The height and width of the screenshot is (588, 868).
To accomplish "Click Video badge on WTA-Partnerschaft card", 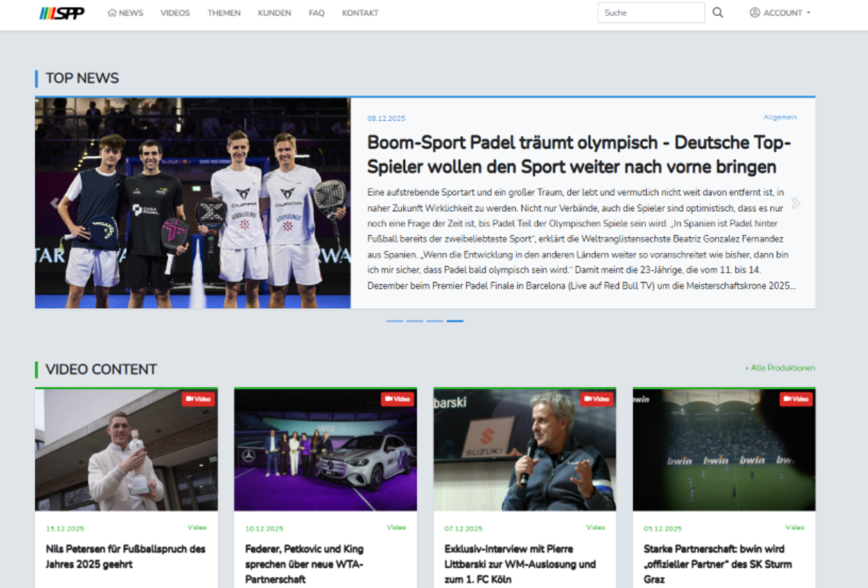I will [398, 399].
